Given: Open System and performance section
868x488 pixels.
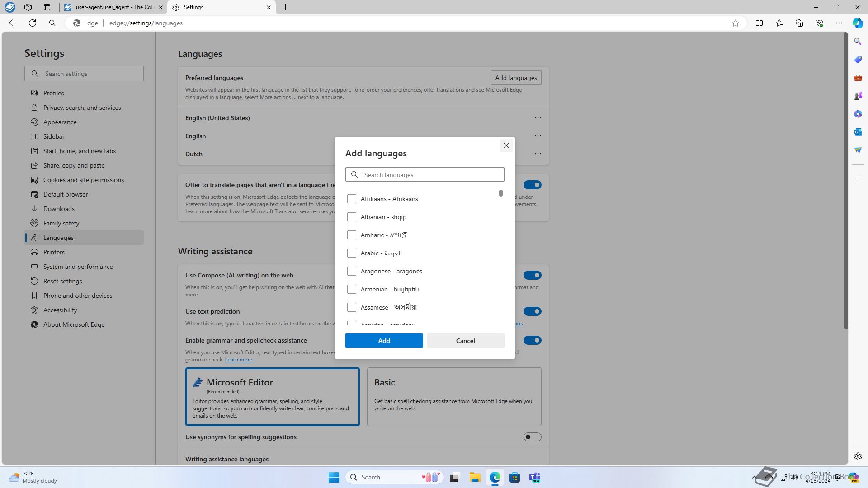Looking at the screenshot, I should tap(84, 267).
